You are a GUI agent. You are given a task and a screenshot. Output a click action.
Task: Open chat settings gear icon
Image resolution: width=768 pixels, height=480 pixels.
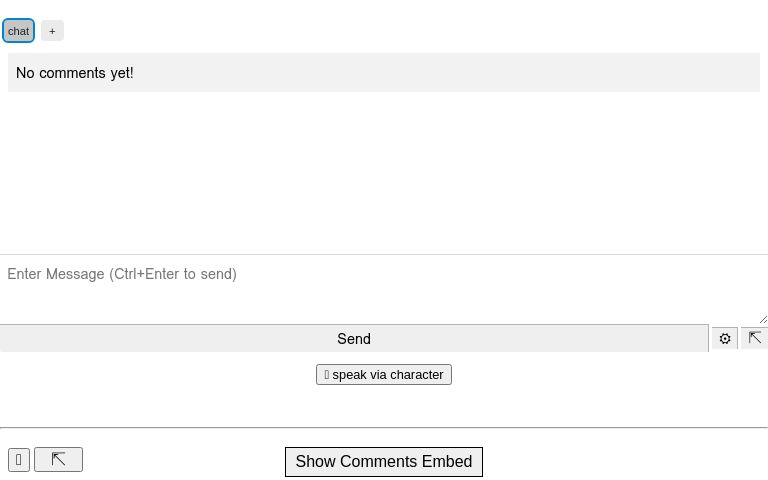pyautogui.click(x=724, y=338)
